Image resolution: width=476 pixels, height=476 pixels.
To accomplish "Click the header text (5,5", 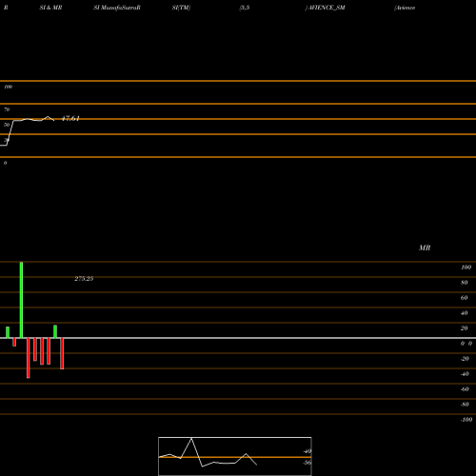I will [x=245, y=8].
